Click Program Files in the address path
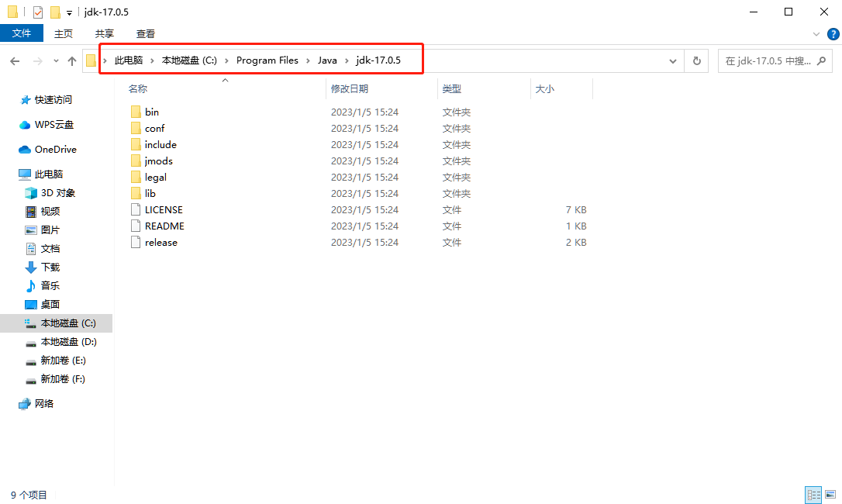Screen dimensions: 842x504 click(267, 60)
